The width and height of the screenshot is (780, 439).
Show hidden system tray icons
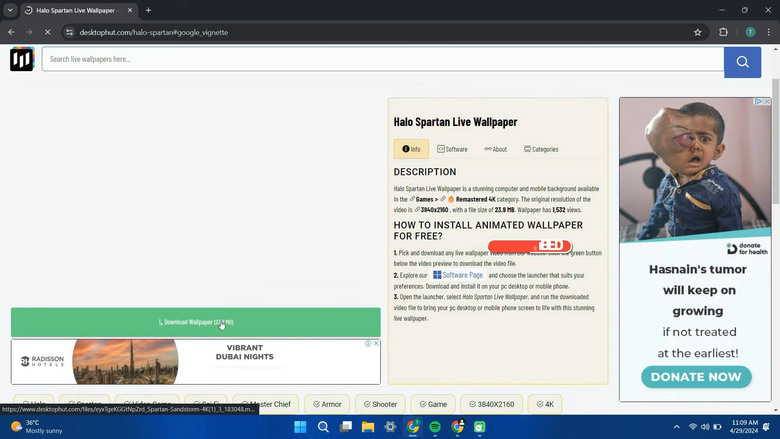click(677, 427)
